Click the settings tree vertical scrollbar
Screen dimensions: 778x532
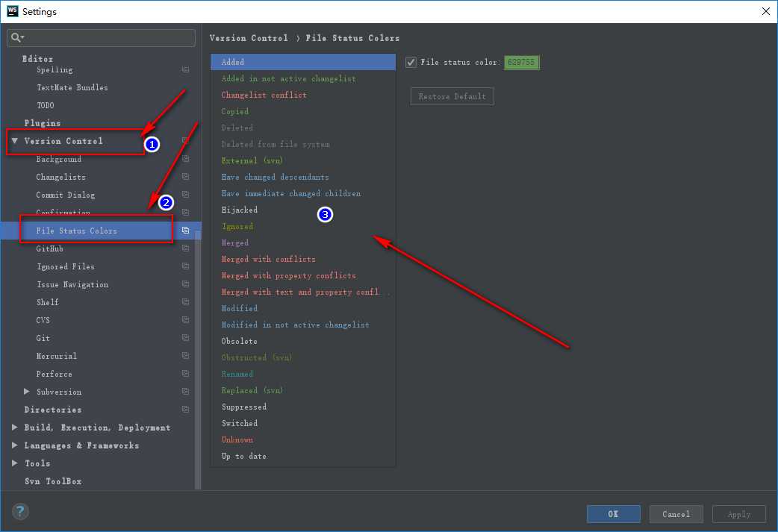[x=198, y=360]
